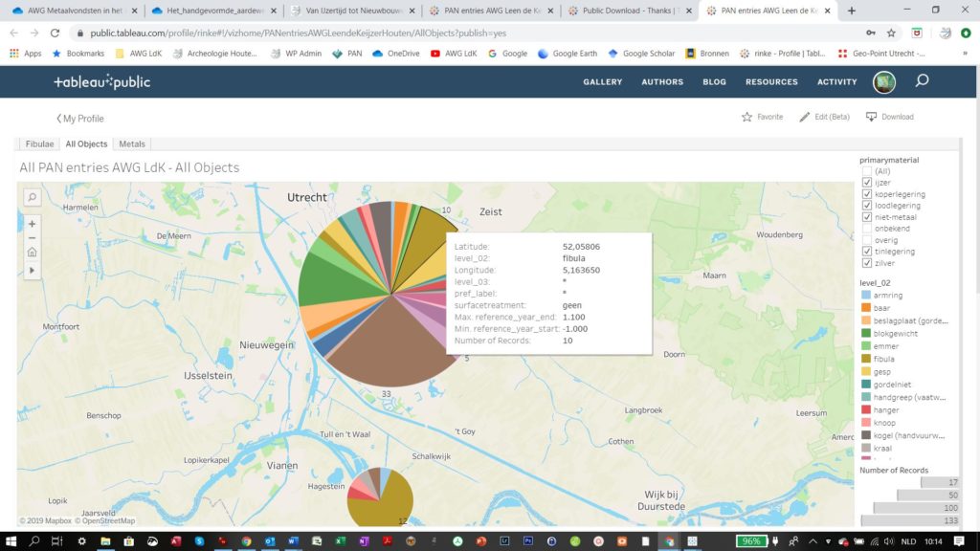Zoom in on the map with plus
This screenshot has height=551, width=980.
32,224
